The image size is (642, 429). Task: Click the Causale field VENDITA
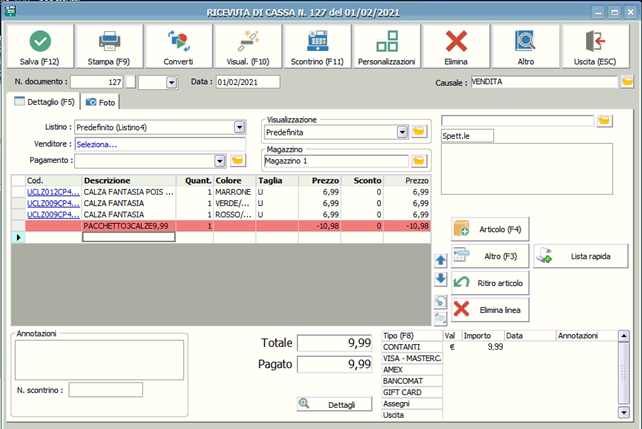click(544, 81)
